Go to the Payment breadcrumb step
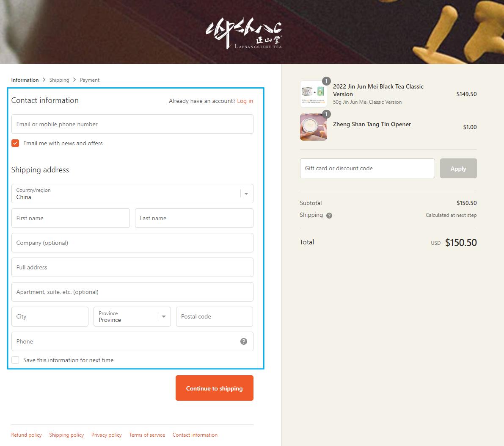This screenshot has width=504, height=446. click(x=90, y=80)
